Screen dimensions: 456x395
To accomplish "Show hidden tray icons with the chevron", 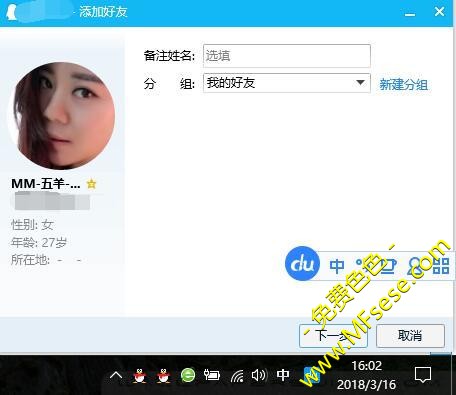I will click(116, 376).
